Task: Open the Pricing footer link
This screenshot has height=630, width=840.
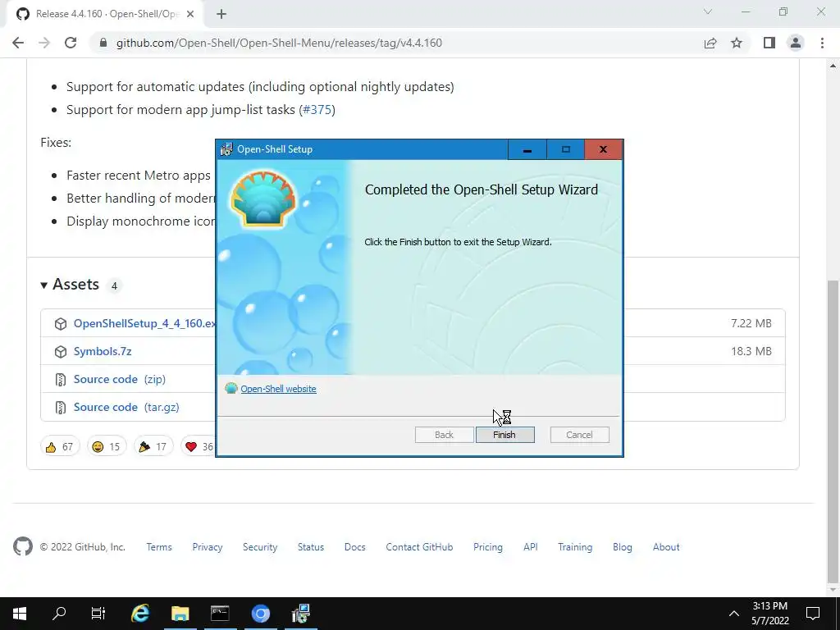Action: (x=488, y=547)
